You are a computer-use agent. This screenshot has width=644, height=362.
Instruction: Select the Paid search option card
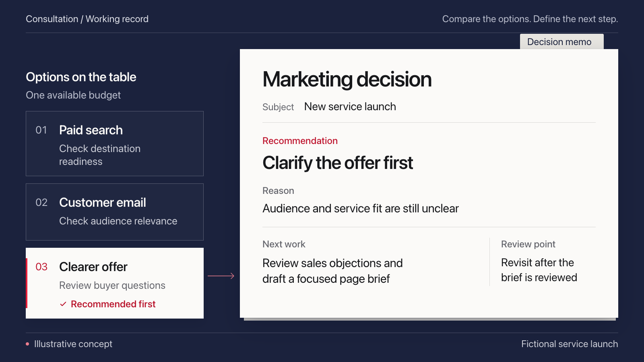115,144
